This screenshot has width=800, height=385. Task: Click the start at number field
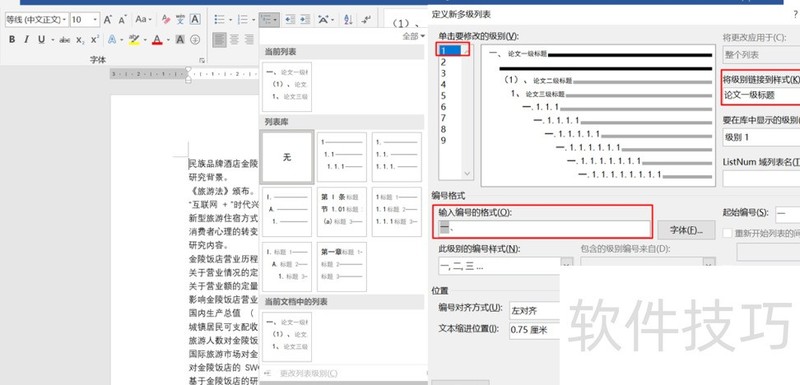(x=787, y=215)
